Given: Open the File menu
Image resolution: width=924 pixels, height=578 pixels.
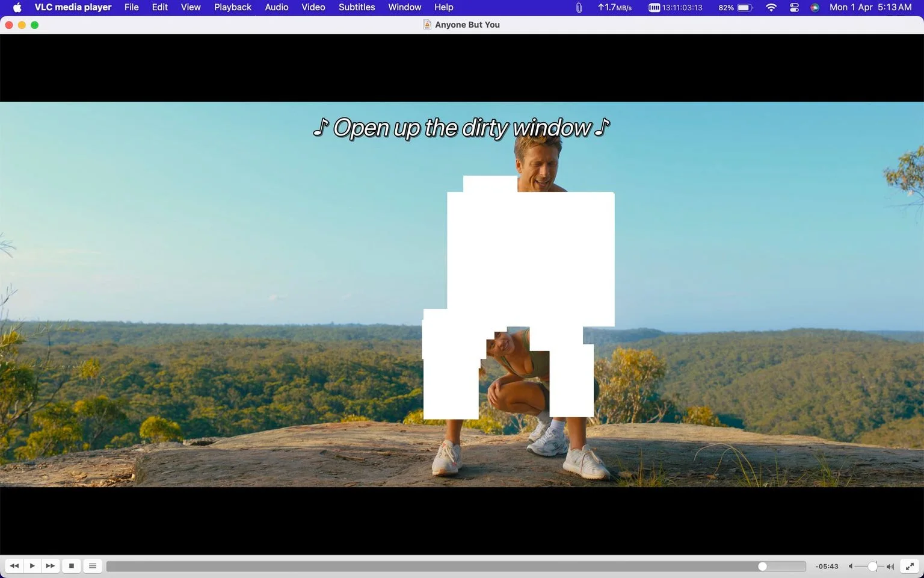Looking at the screenshot, I should [x=131, y=7].
